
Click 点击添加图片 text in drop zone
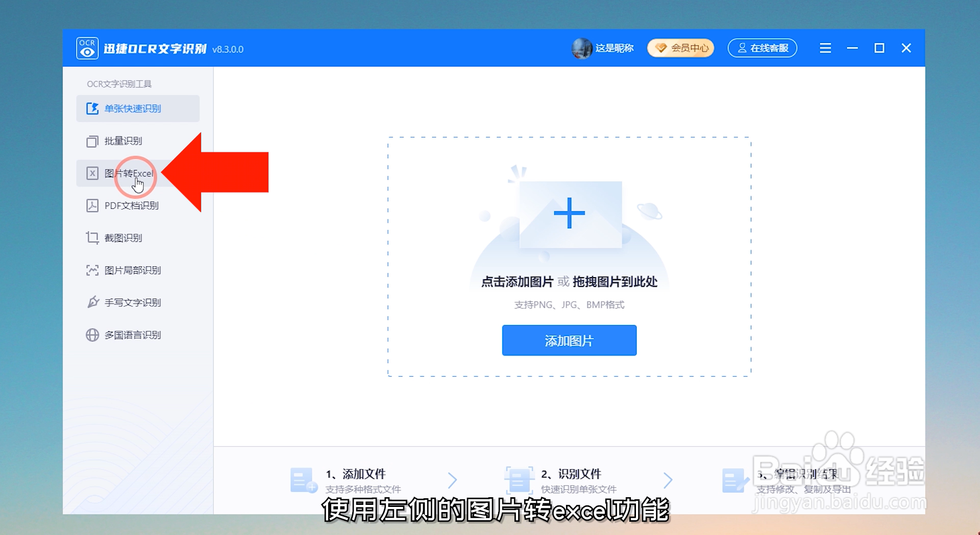click(x=517, y=282)
